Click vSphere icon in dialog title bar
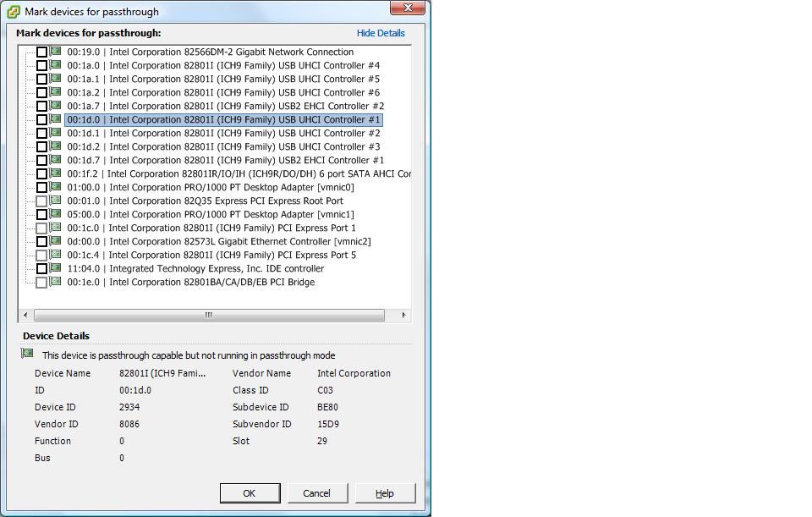812x517 pixels. click(14, 11)
